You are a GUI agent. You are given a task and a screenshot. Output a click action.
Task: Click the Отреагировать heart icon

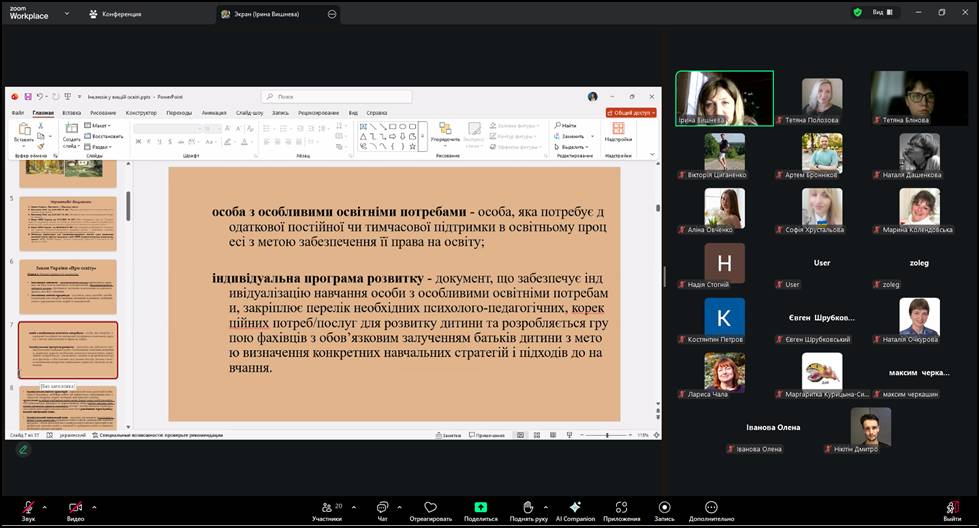pos(430,508)
